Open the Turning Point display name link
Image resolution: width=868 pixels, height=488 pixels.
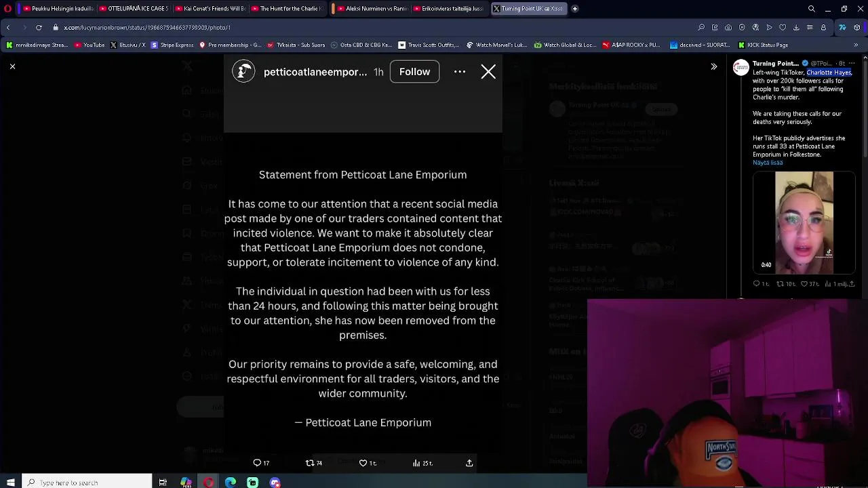(776, 64)
